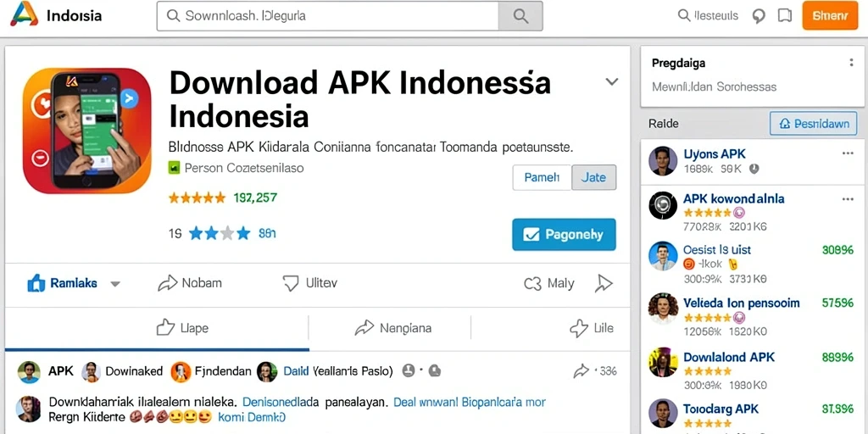
Task: Open the Daild Yeallanis Paslo link
Action: pos(338,371)
